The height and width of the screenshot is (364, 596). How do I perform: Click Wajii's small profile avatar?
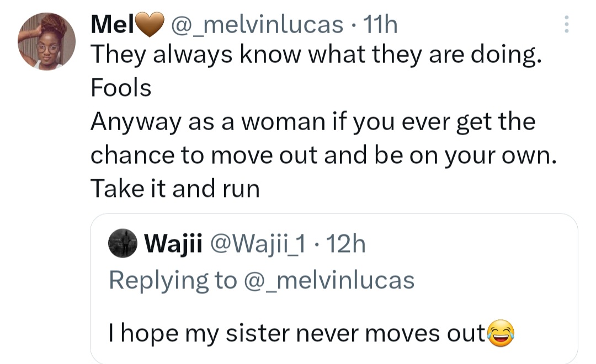pos(123,243)
